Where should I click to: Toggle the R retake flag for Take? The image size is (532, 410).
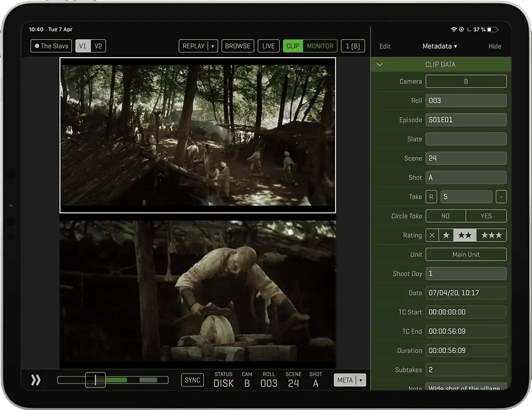[431, 197]
